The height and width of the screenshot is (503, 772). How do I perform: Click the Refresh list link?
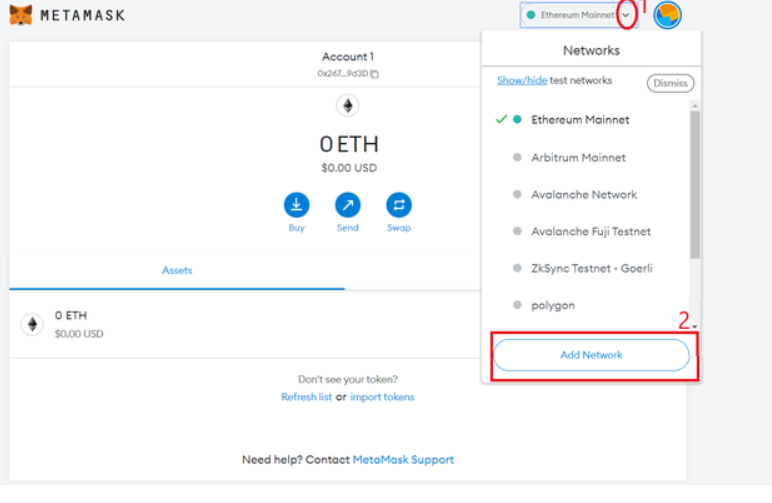306,397
